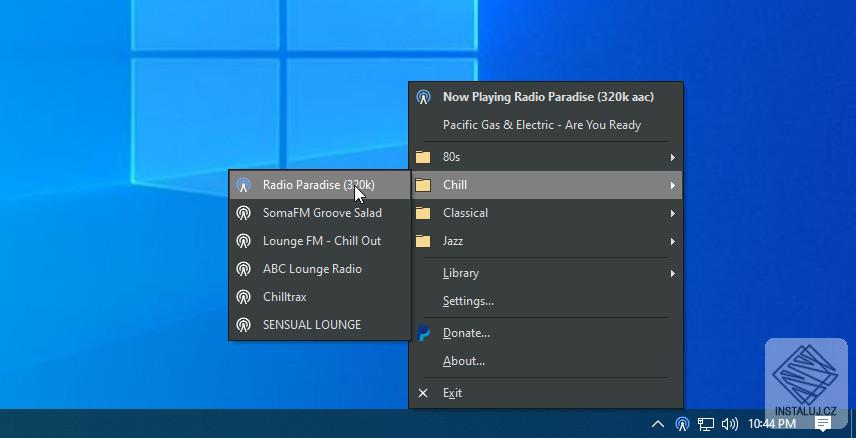This screenshot has height=438, width=856.
Task: Expand the Library submenu arrow
Action: pyautogui.click(x=672, y=273)
